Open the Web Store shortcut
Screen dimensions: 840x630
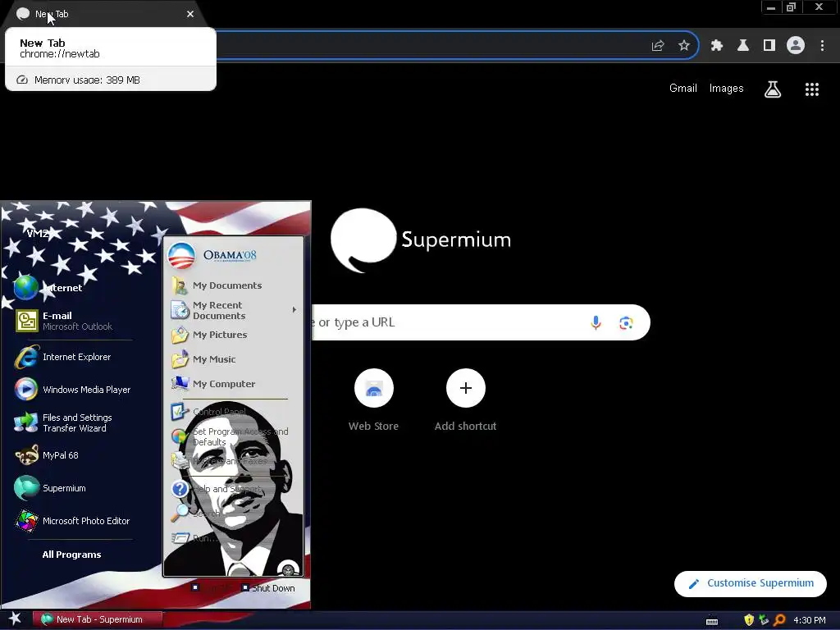click(374, 400)
